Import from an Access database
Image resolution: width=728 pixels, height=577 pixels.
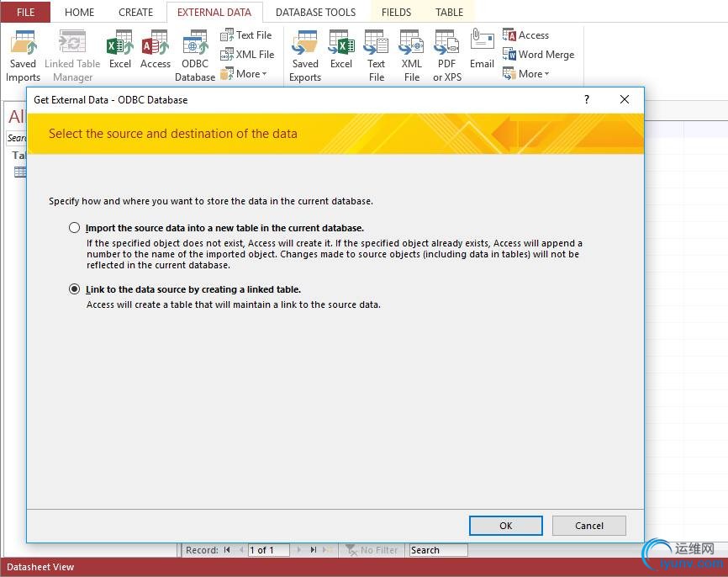click(155, 50)
